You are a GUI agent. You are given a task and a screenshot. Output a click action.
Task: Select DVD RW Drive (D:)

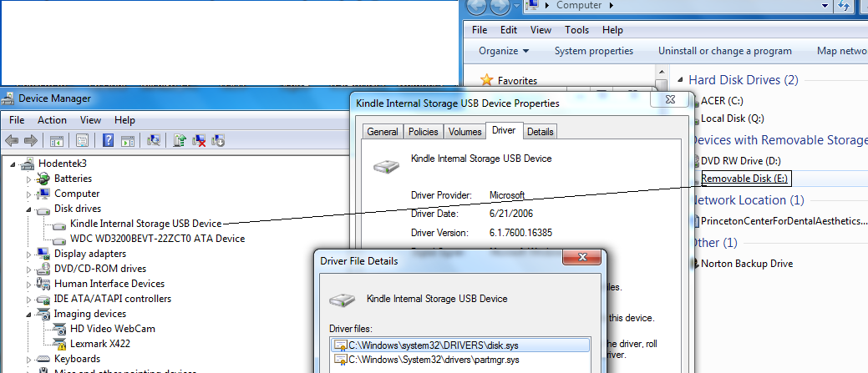click(x=741, y=161)
